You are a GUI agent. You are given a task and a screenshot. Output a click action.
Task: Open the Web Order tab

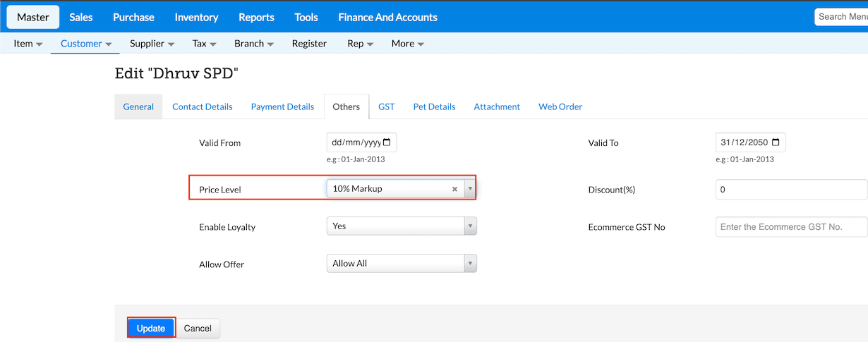point(560,107)
